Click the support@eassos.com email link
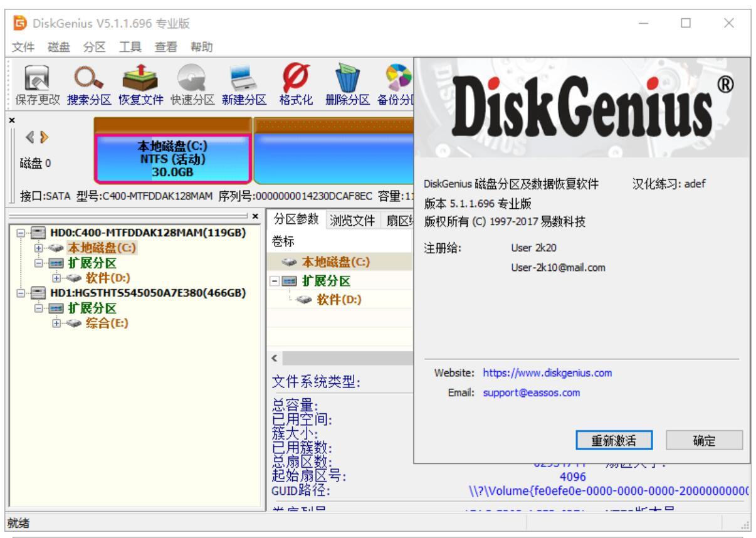 532,394
